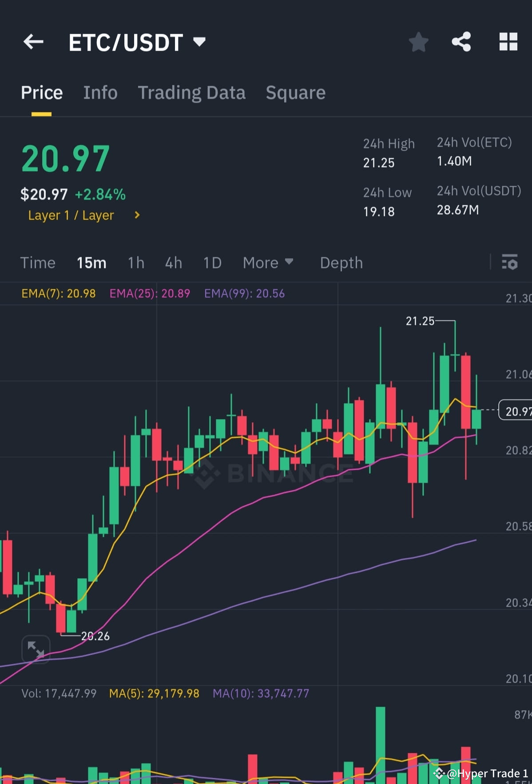Tap the back arrow to exit the chart
Viewport: 532px width, 784px height.
point(34,41)
